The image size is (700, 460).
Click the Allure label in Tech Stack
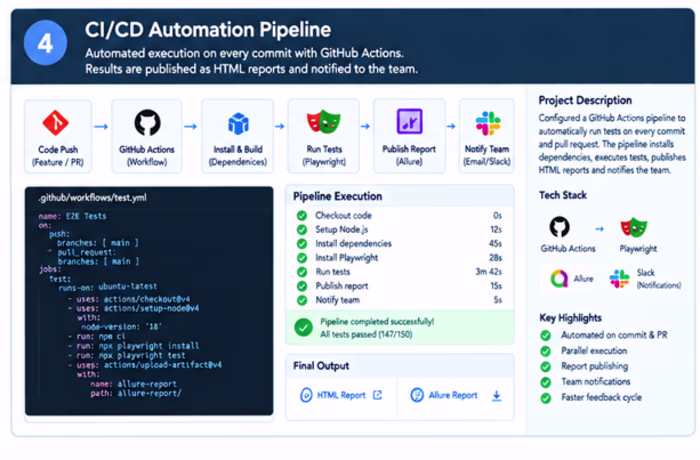[583, 279]
